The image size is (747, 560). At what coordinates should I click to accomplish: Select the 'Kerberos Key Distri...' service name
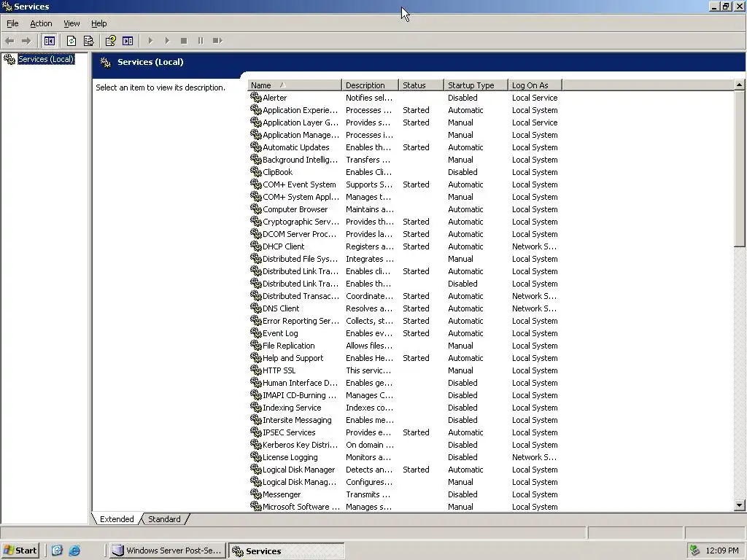point(300,445)
